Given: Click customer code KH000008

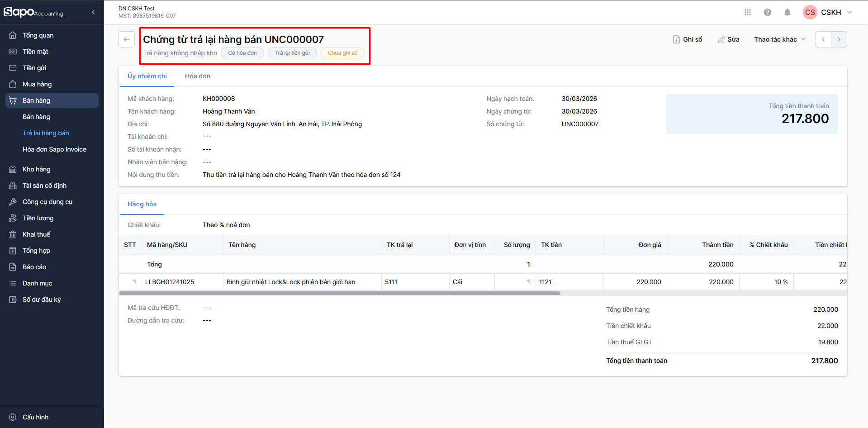Looking at the screenshot, I should click(x=219, y=99).
